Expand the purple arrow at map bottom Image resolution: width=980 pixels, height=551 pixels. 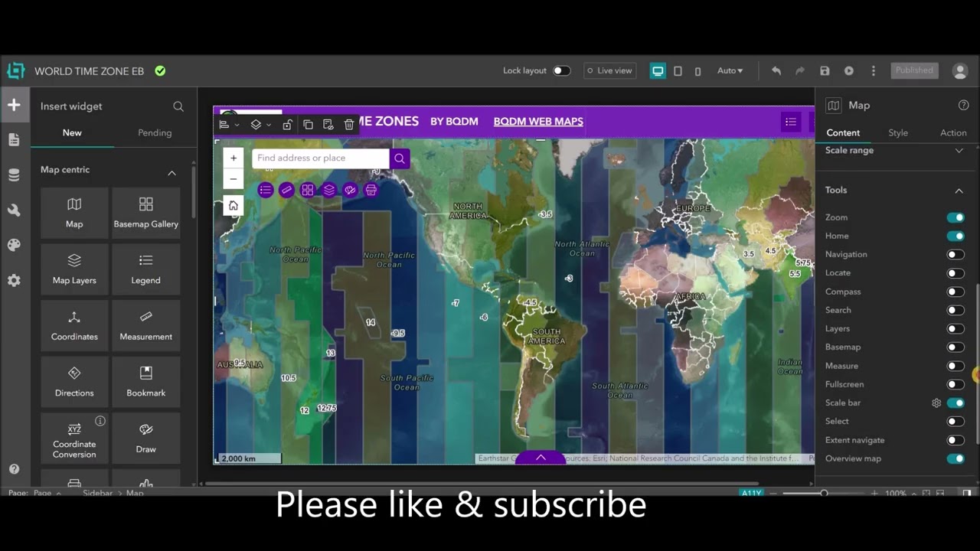tap(541, 458)
